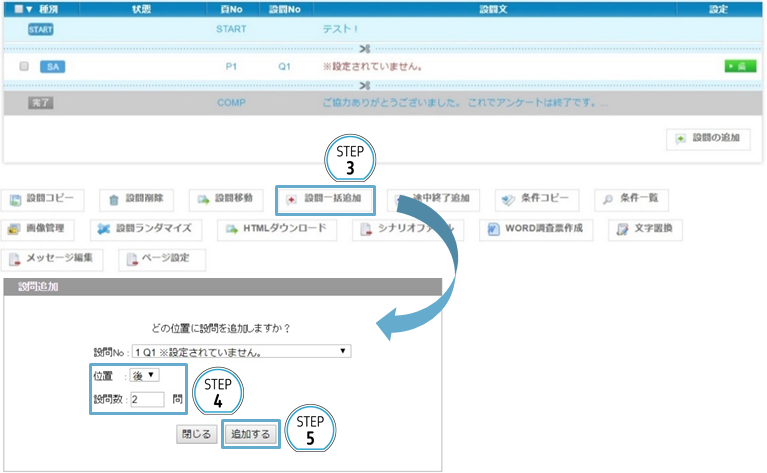
Task: Click the 設問コピー (copy question) button
Action: click(x=45, y=199)
